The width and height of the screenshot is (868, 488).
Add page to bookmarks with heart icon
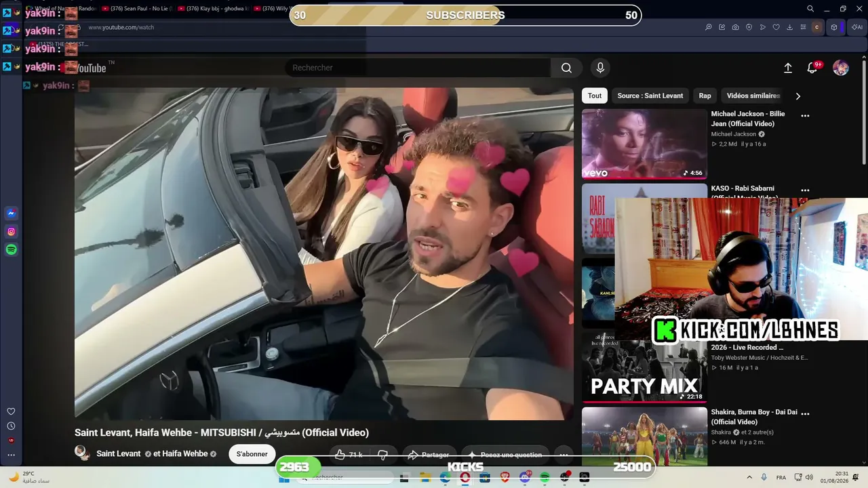tap(776, 27)
